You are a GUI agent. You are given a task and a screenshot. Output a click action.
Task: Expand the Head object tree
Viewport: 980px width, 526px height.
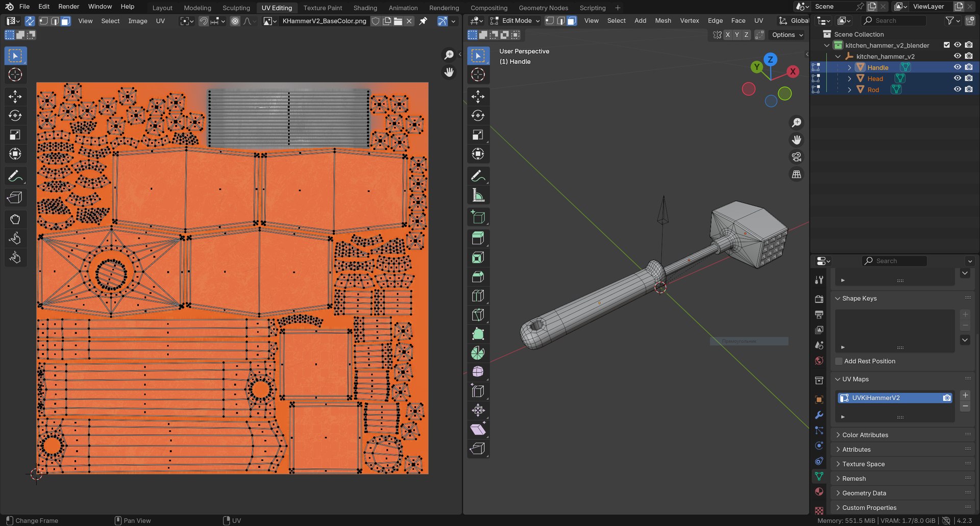point(849,79)
